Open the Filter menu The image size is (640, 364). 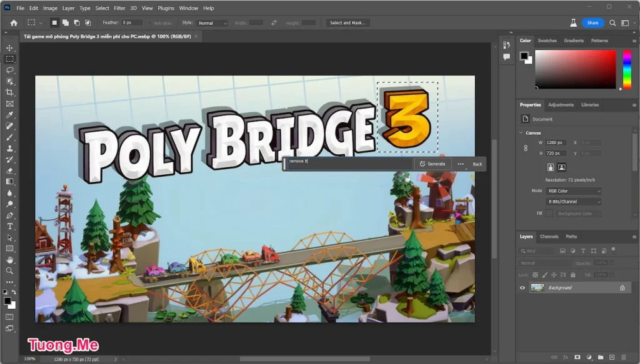pos(119,8)
